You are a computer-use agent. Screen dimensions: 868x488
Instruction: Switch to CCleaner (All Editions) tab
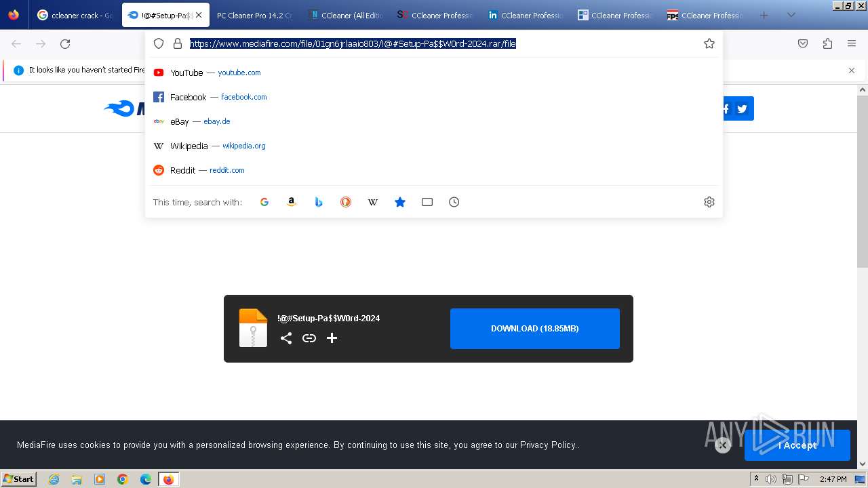click(x=344, y=15)
